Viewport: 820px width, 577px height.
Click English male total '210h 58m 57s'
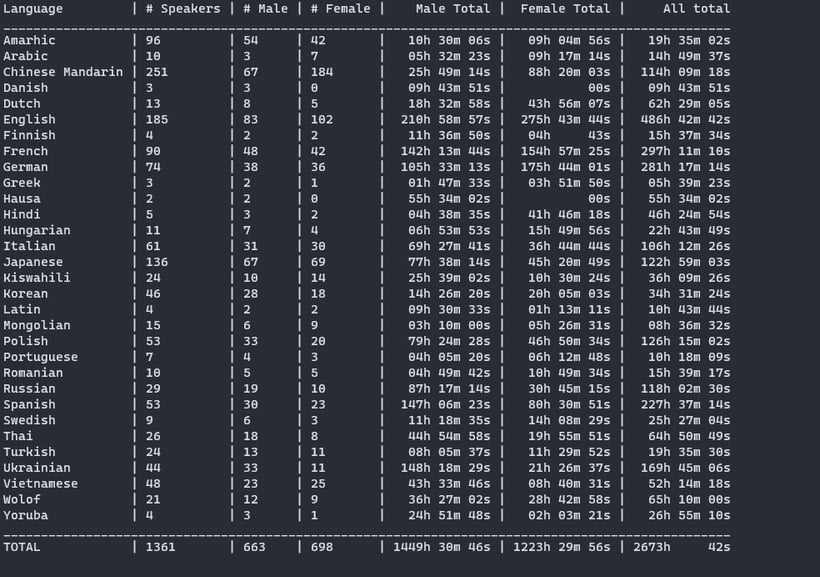point(446,119)
